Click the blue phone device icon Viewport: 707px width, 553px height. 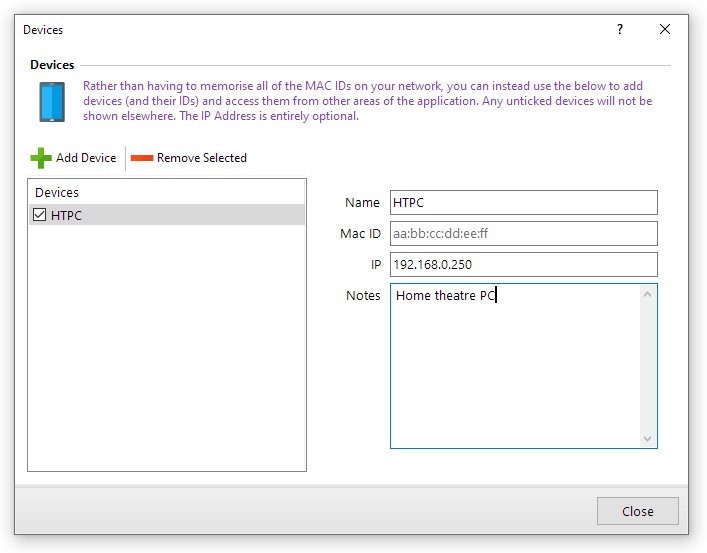tap(52, 102)
